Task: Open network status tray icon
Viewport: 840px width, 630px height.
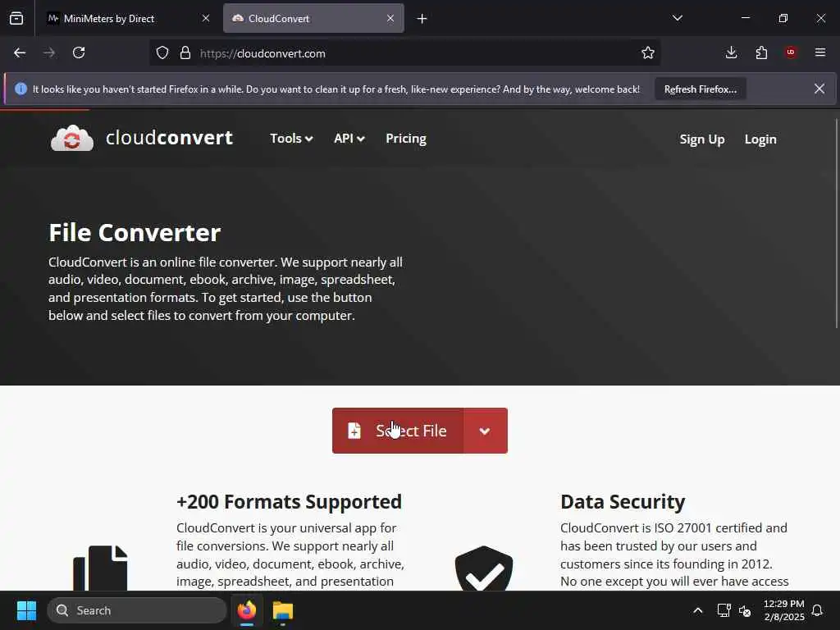Action: point(724,610)
